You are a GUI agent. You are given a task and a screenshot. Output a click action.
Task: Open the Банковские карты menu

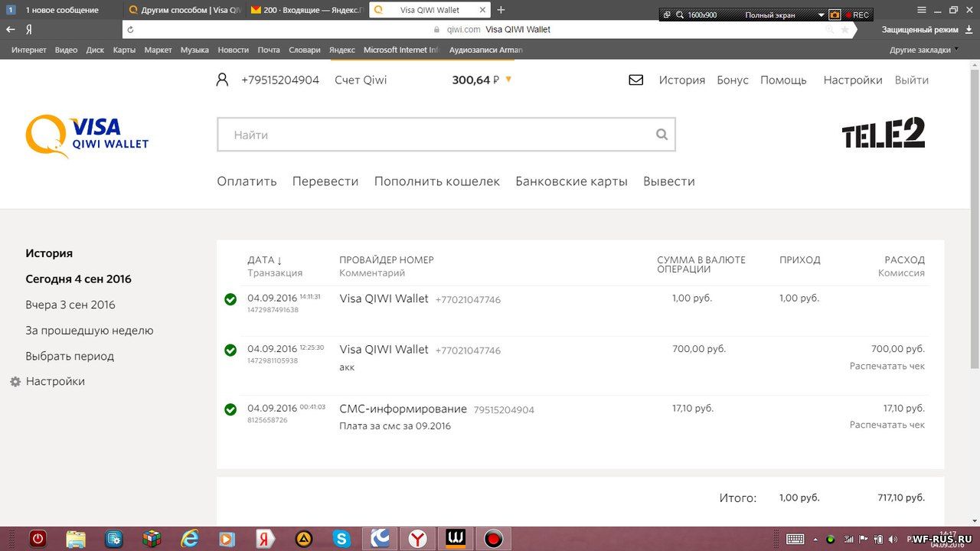pyautogui.click(x=572, y=181)
